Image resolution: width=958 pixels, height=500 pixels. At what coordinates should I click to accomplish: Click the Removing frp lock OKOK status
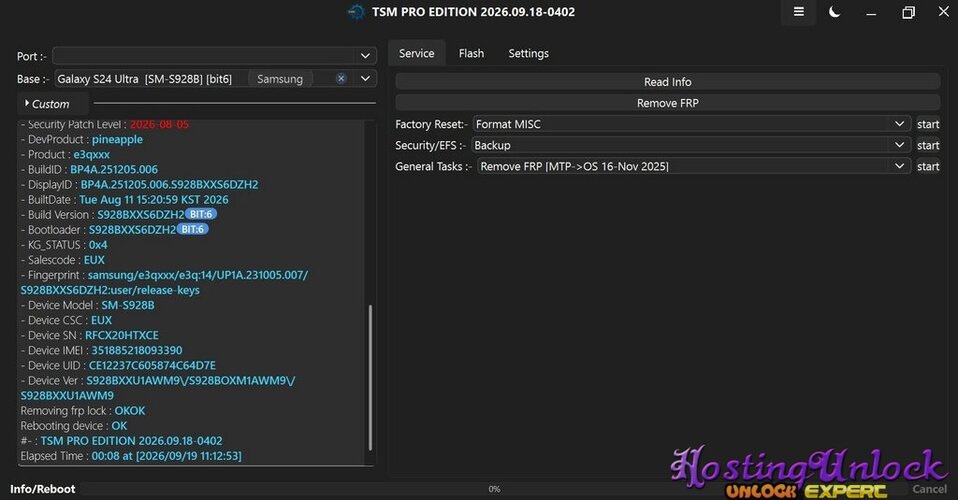[130, 411]
